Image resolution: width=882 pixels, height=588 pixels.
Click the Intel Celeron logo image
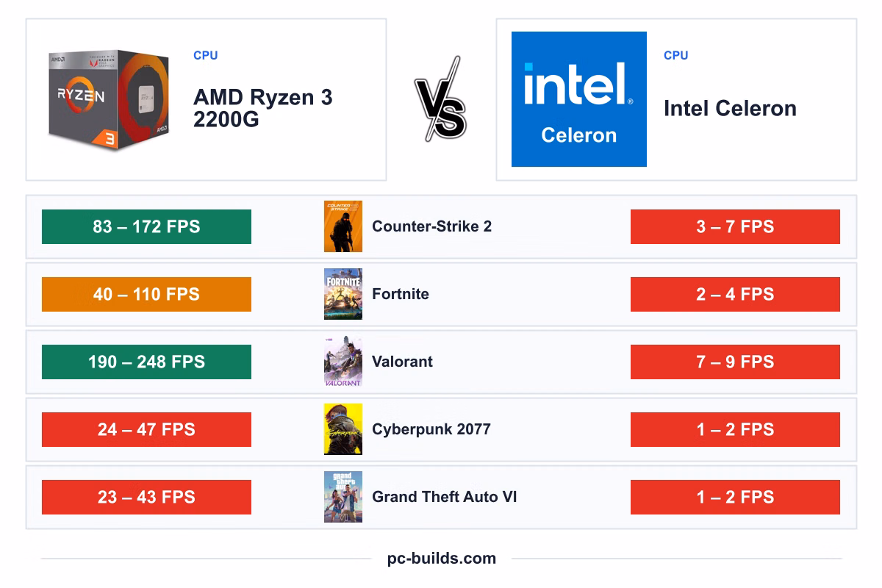(579, 99)
